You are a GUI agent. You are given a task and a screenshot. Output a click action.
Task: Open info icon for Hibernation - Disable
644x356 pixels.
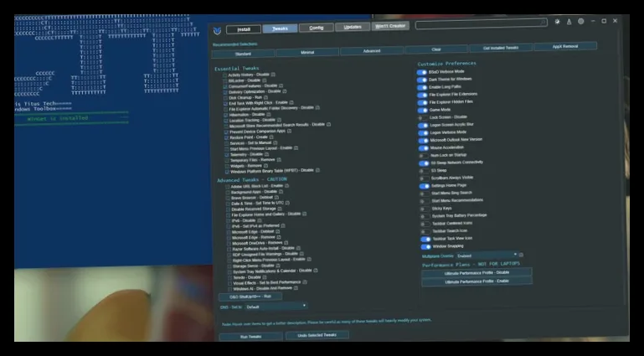269,114
